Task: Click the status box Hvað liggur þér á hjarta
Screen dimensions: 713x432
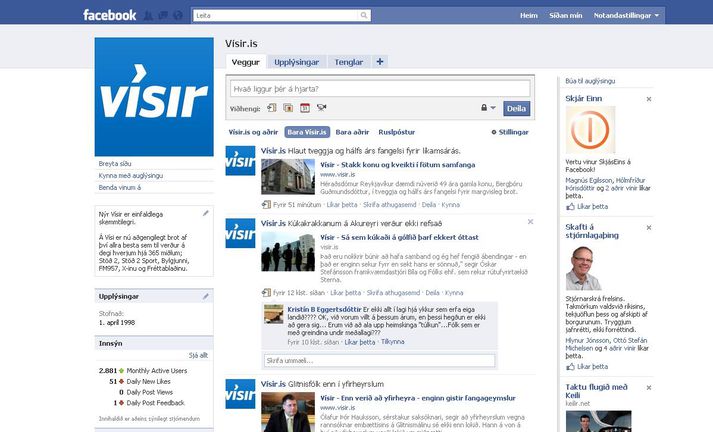Action: point(380,89)
